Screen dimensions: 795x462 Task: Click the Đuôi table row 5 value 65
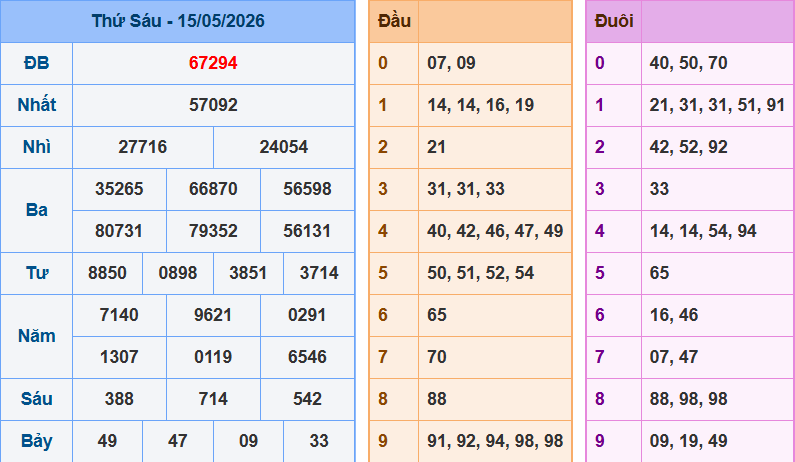coord(659,273)
